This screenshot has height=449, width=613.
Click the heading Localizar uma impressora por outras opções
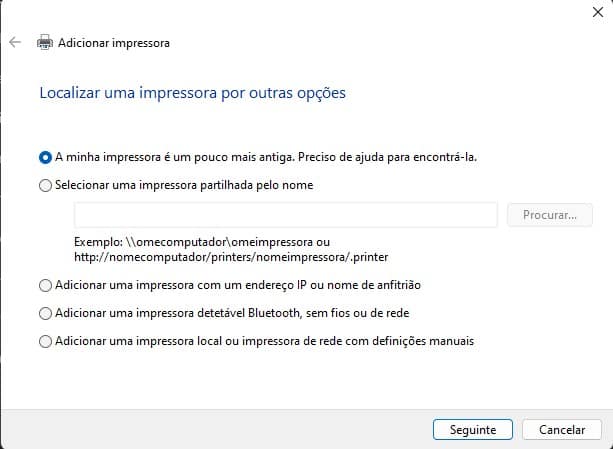coord(193,93)
